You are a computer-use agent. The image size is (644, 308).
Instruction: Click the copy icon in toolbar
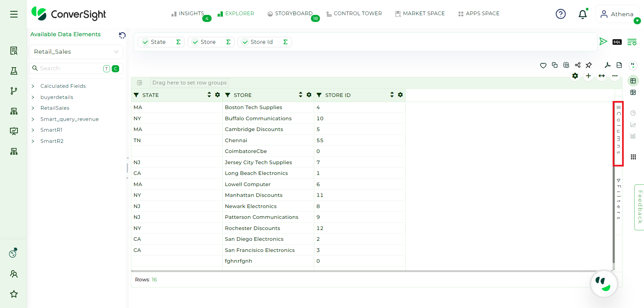[555, 65]
